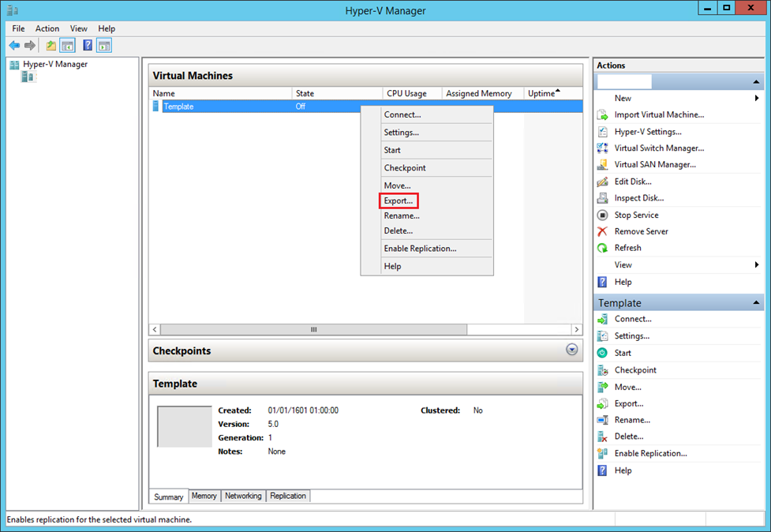Sort by the Uptime column header
The height and width of the screenshot is (532, 771).
[553, 93]
